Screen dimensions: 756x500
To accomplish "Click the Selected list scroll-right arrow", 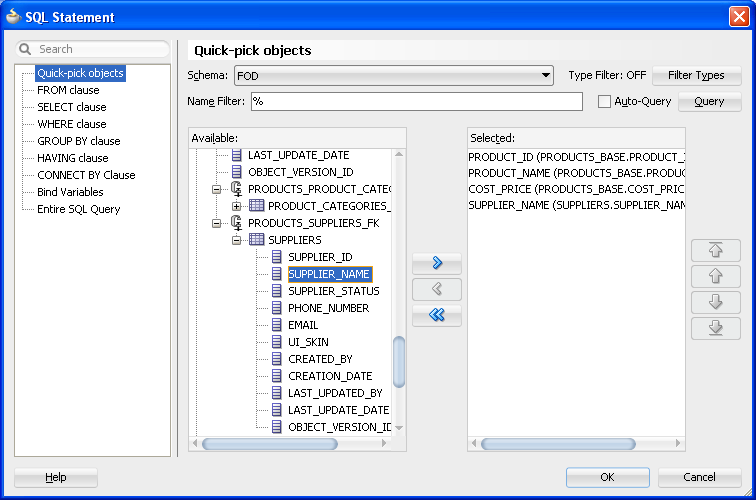I will (678, 443).
